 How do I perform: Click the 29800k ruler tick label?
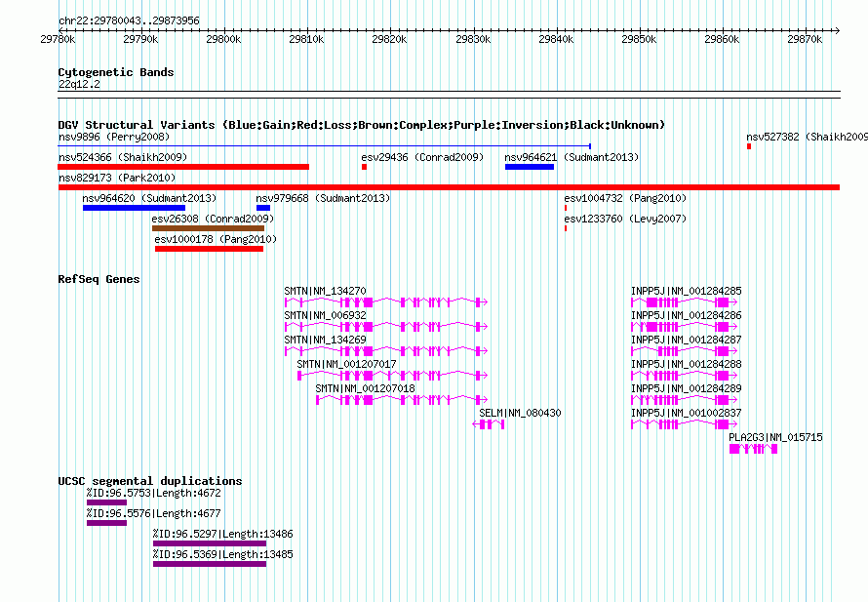223,39
